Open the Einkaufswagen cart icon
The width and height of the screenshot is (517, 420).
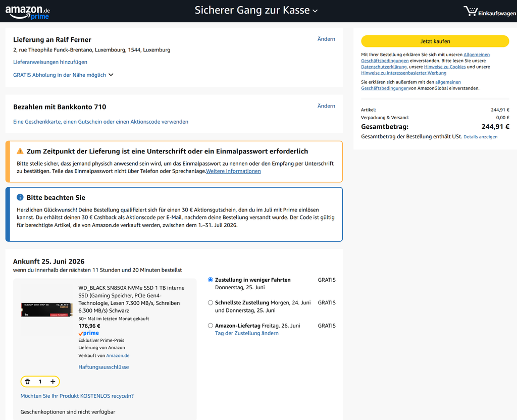(x=490, y=11)
